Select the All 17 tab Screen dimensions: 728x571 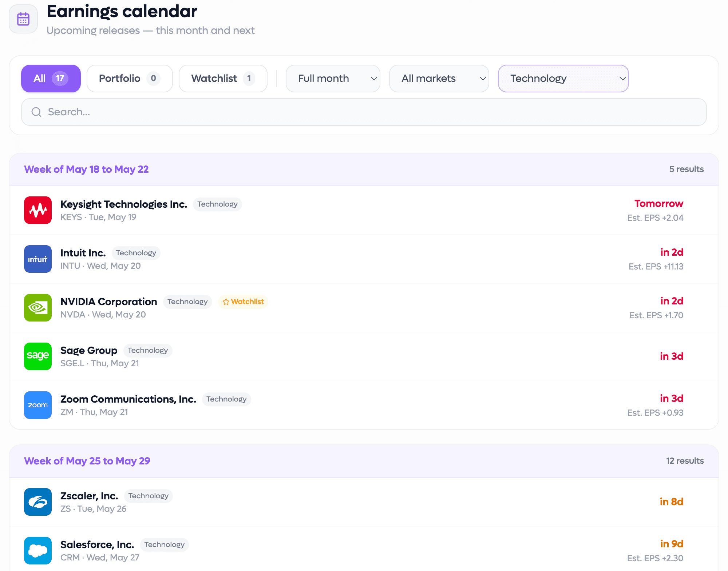pos(51,79)
